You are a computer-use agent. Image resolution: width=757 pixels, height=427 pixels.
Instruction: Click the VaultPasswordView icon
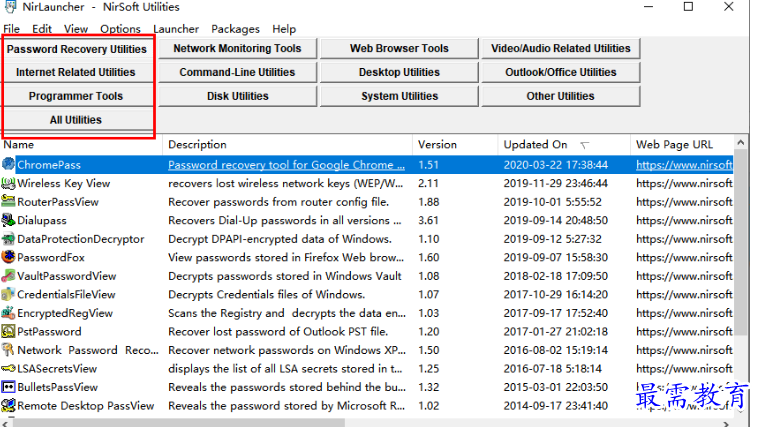click(8, 276)
